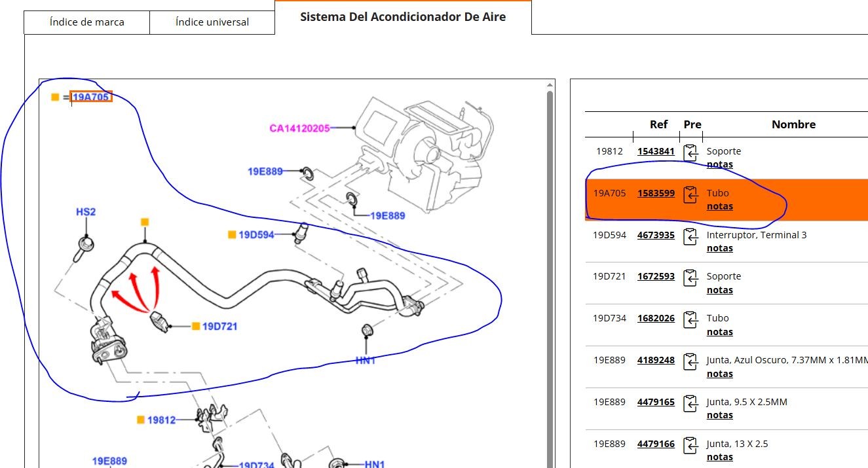Open the Índice universal tab
This screenshot has height=468, width=868.
(212, 22)
